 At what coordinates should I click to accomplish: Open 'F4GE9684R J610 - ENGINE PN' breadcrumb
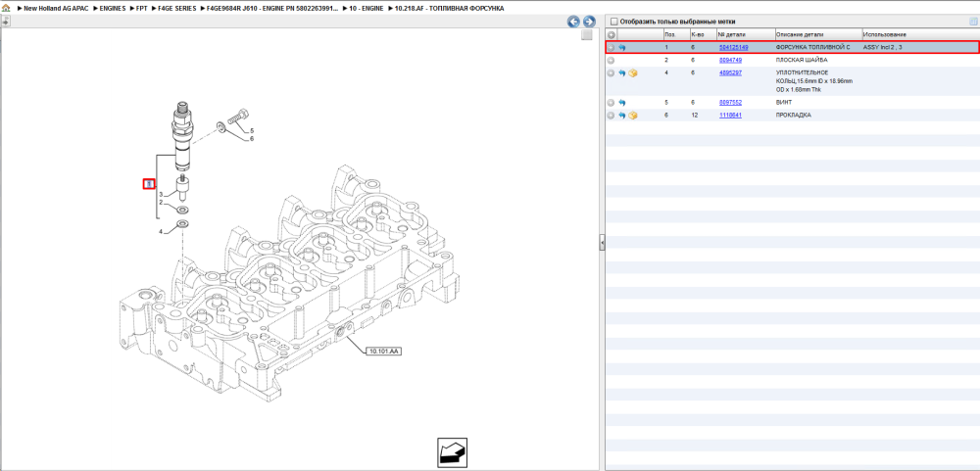[272, 9]
